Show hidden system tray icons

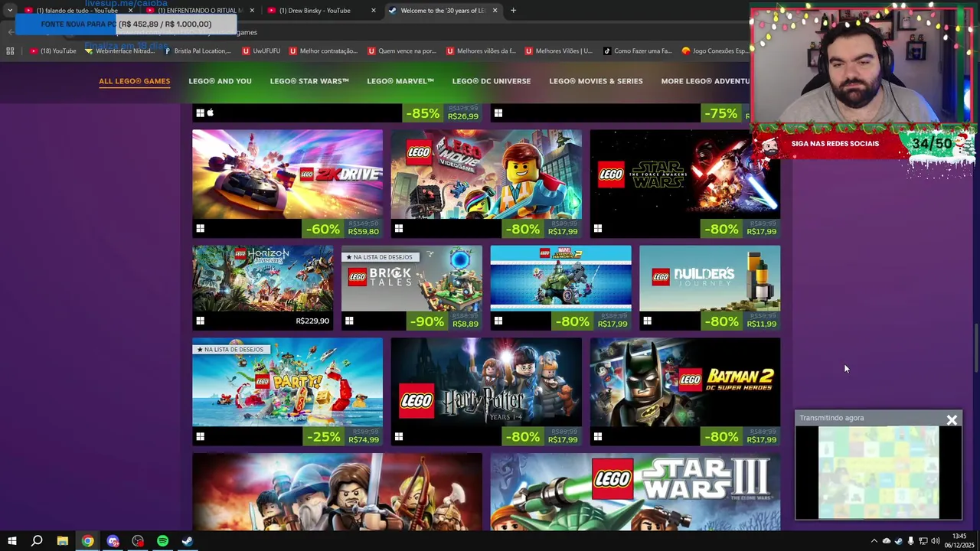pyautogui.click(x=874, y=541)
